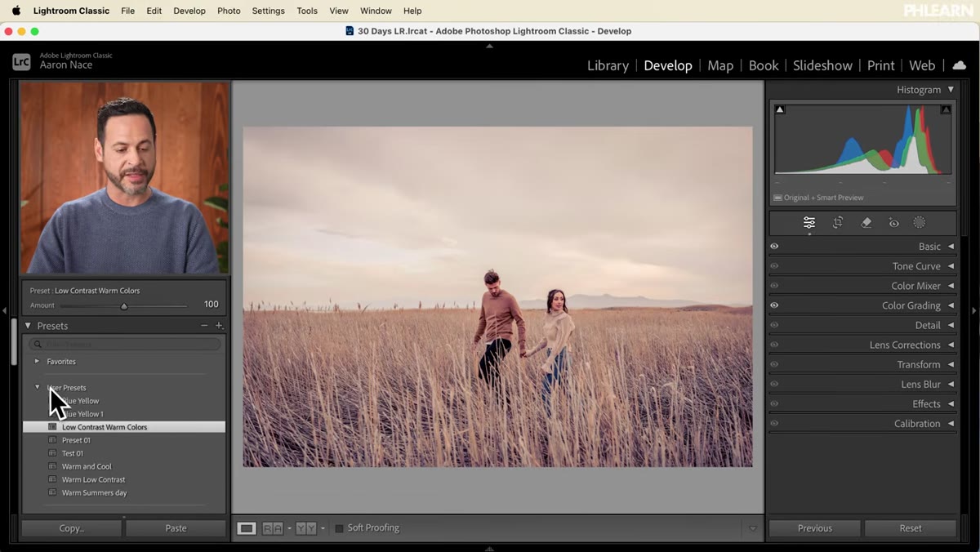
Task: Switch to the Library module
Action: pos(608,65)
